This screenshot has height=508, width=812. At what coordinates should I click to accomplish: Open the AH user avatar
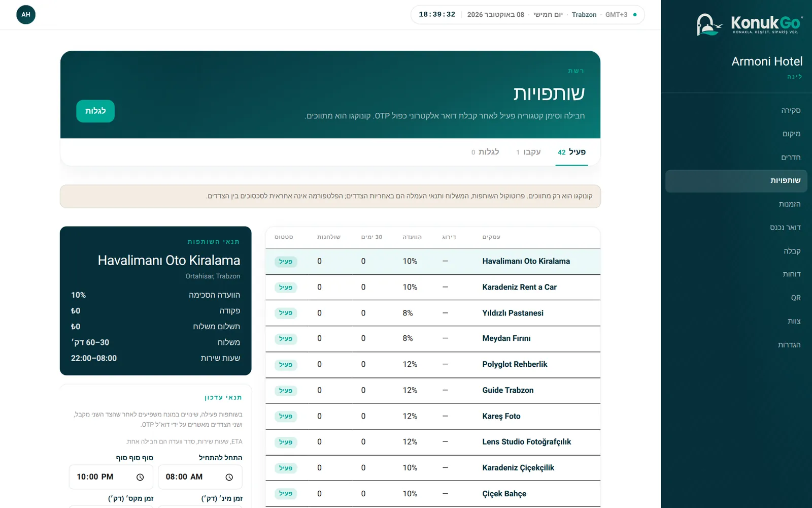coord(26,15)
